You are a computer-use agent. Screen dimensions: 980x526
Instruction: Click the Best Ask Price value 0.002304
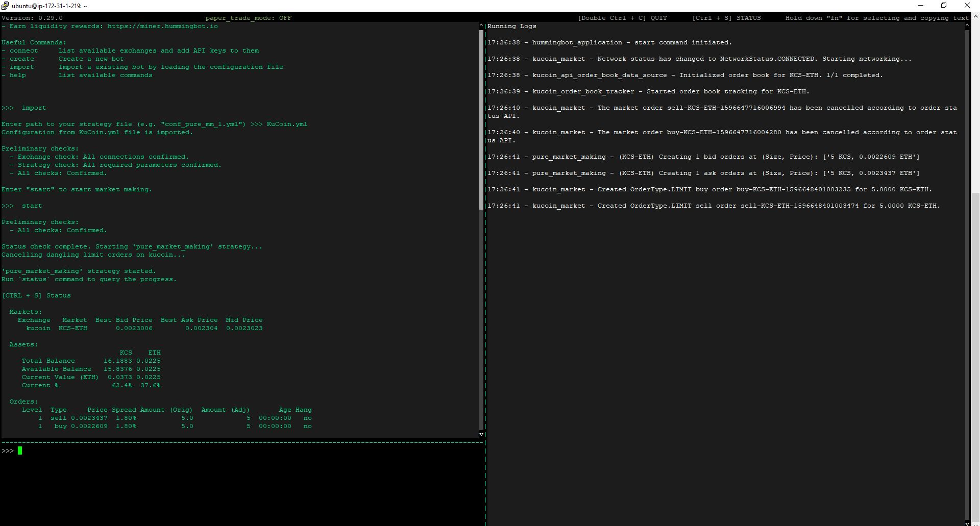(201, 328)
